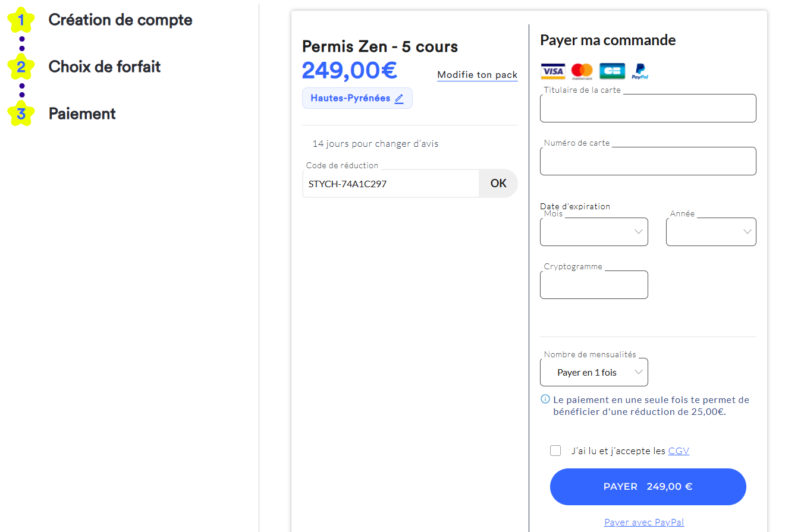
Task: Click the CB carte bancaire icon
Action: click(612, 71)
